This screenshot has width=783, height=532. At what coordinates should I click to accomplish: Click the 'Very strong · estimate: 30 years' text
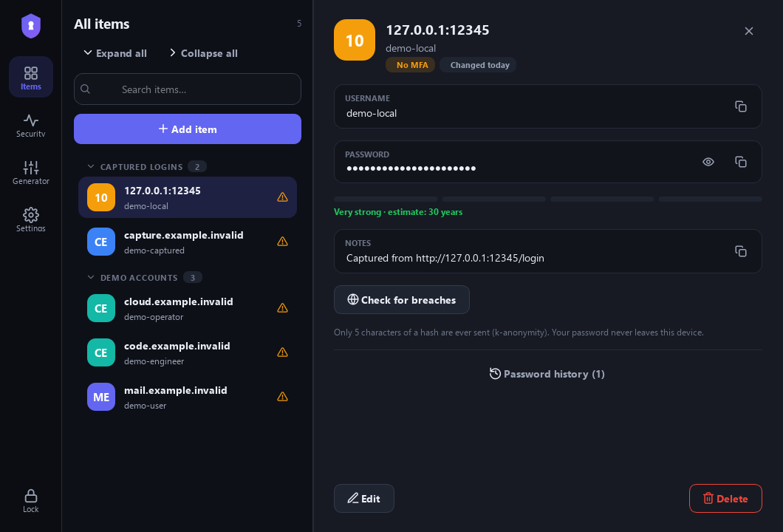pyautogui.click(x=398, y=212)
